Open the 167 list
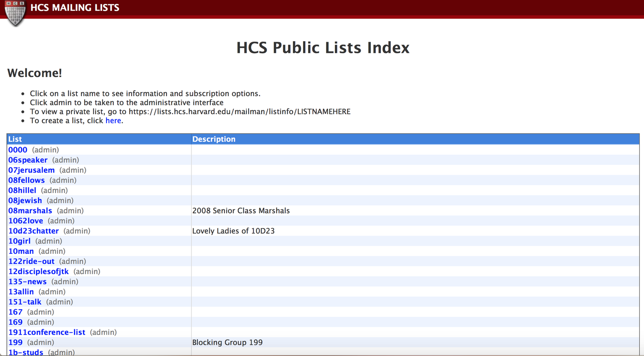Screen dimensions: 644x356 pyautogui.click(x=15, y=312)
